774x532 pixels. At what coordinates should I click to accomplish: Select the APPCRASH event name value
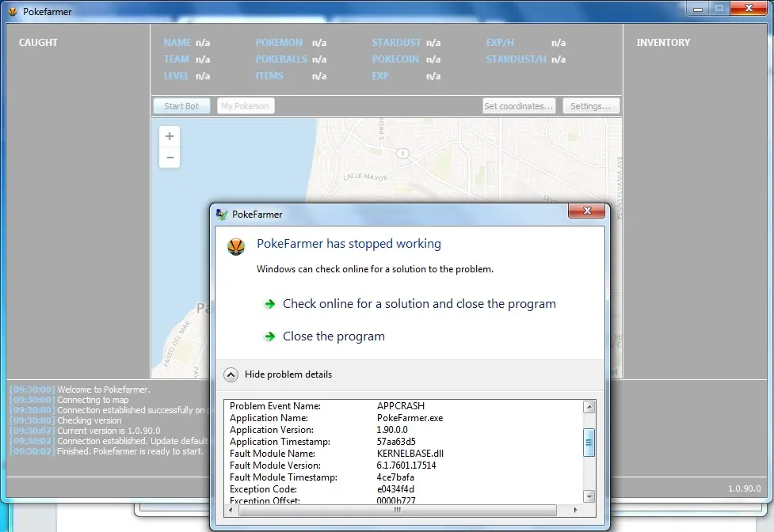(400, 406)
